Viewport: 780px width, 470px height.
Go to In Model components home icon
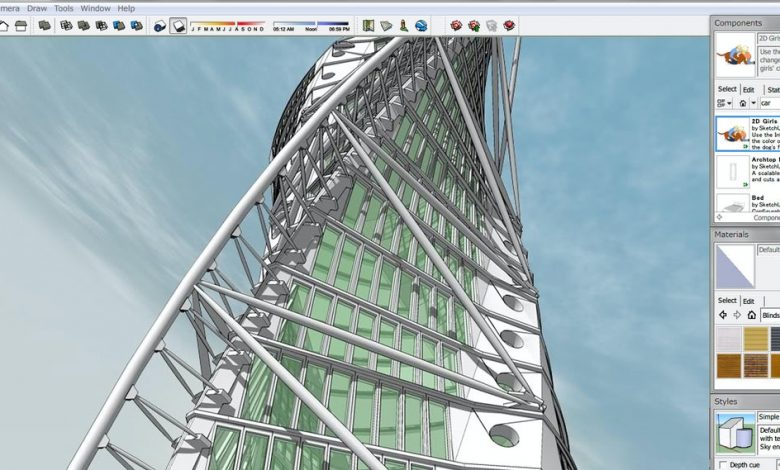click(x=743, y=103)
